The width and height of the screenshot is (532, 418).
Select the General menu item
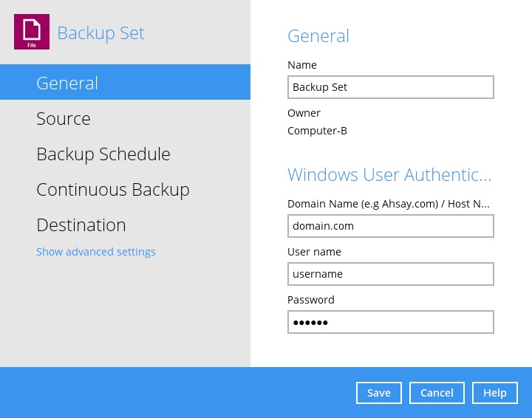tap(125, 82)
